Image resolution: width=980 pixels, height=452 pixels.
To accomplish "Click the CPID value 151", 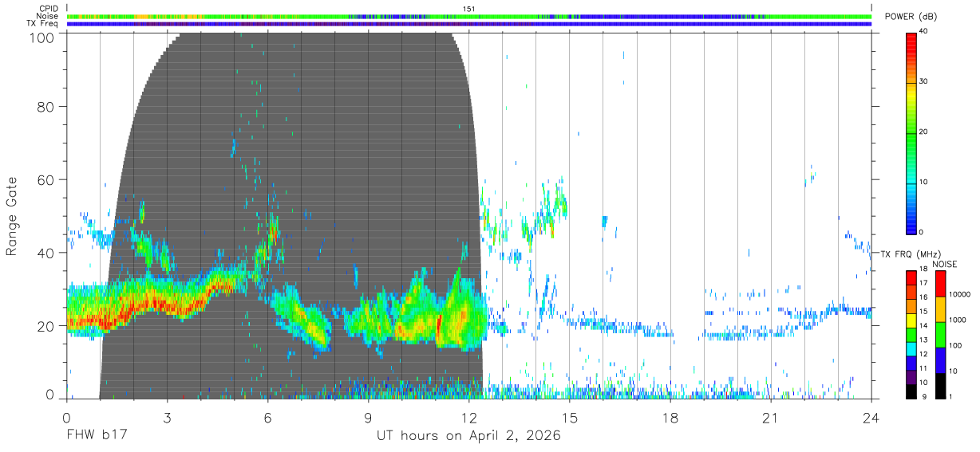I will tap(469, 9).
